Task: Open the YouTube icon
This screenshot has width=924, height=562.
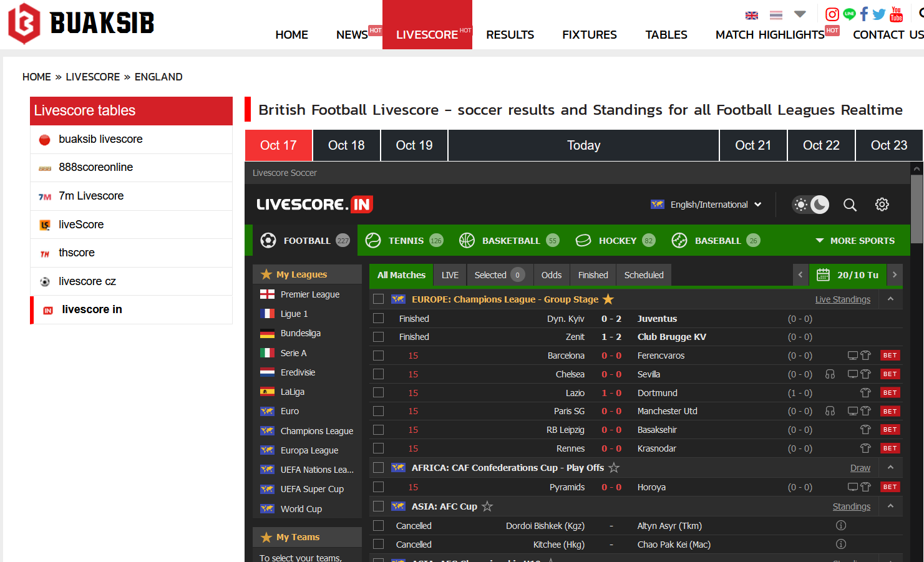Action: tap(897, 14)
